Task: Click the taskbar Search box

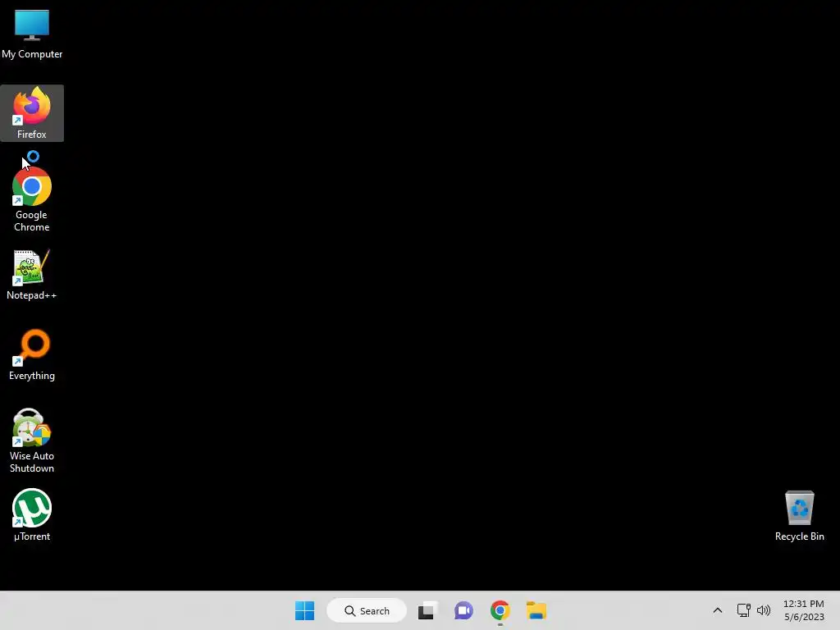Action: 367,610
